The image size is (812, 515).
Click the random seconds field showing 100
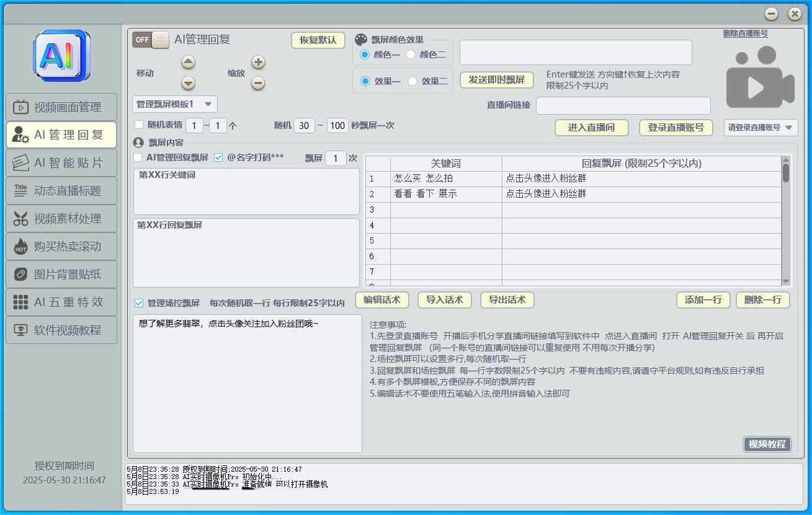tap(337, 126)
